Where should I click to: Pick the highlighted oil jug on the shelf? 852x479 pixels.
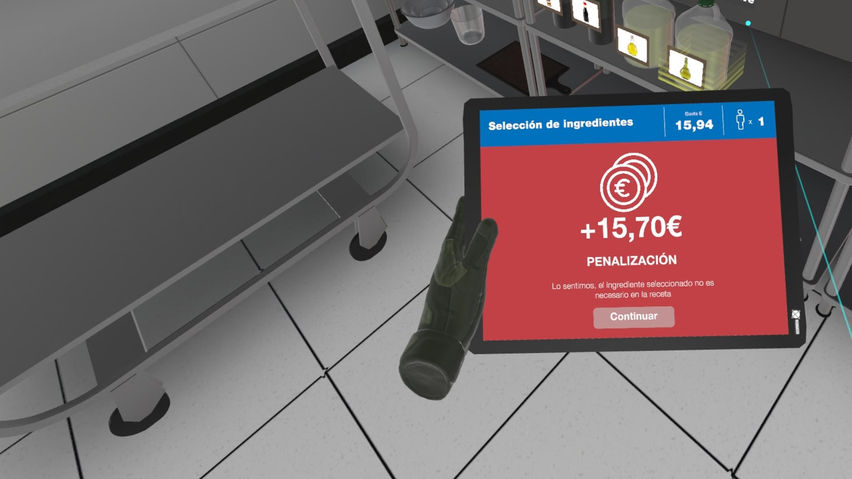[x=705, y=43]
